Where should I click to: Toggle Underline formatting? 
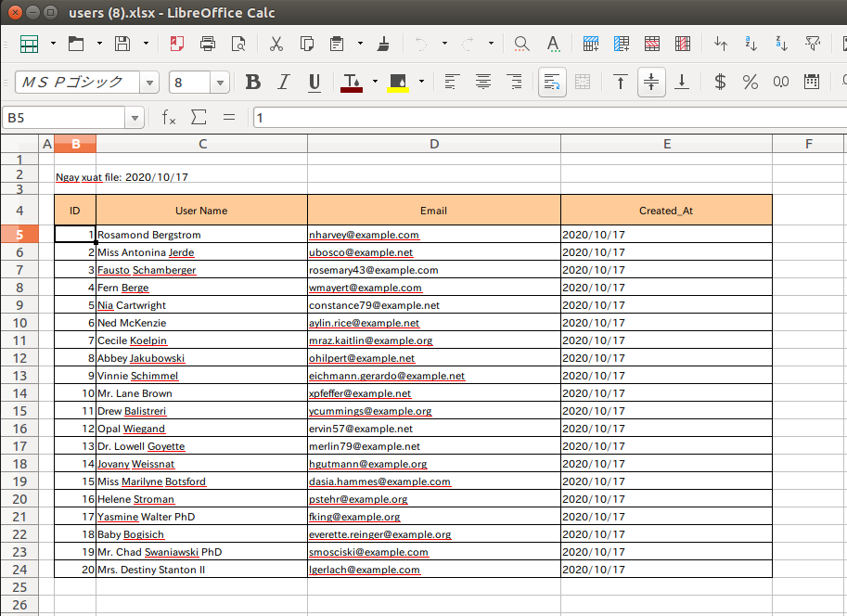tap(314, 83)
